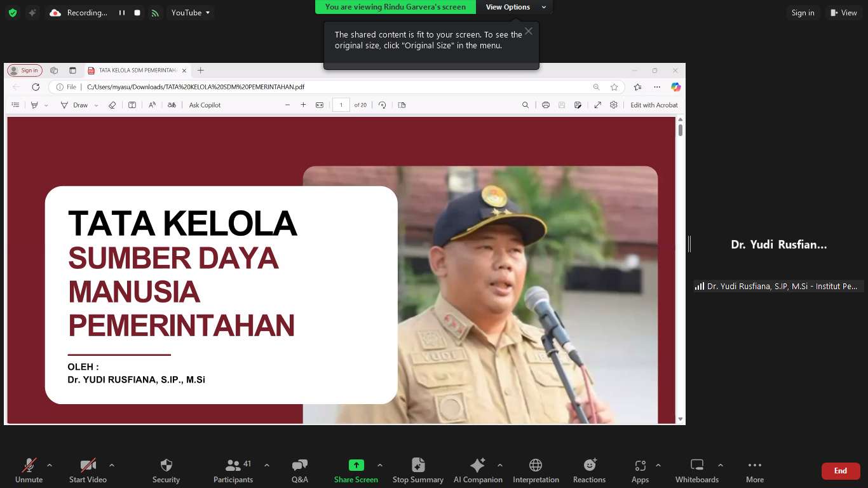Viewport: 868px width, 488px height.
Task: Click the green Share Screen icon
Action: (x=356, y=465)
